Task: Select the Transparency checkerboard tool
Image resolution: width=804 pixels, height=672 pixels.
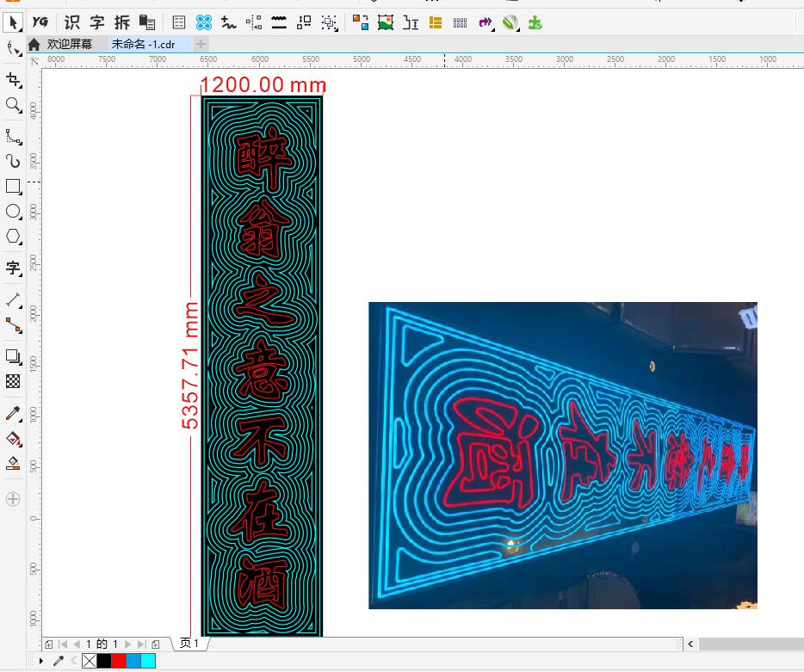Action: tap(13, 381)
